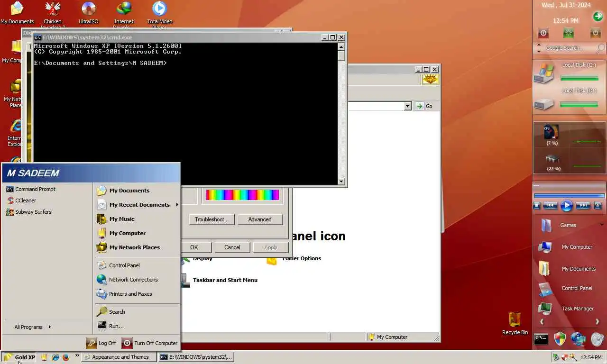
Task: Launch CCleaner from the Start menu
Action: [x=21, y=200]
